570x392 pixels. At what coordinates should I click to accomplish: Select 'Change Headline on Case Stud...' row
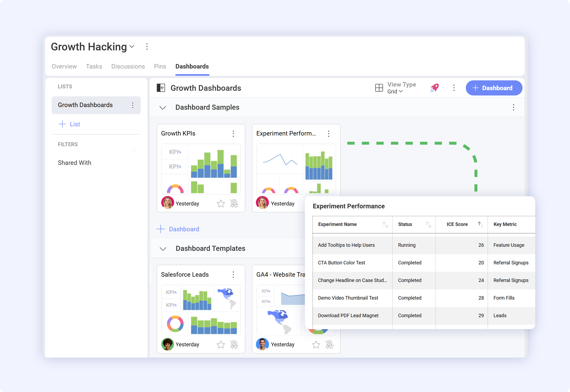pyautogui.click(x=424, y=280)
